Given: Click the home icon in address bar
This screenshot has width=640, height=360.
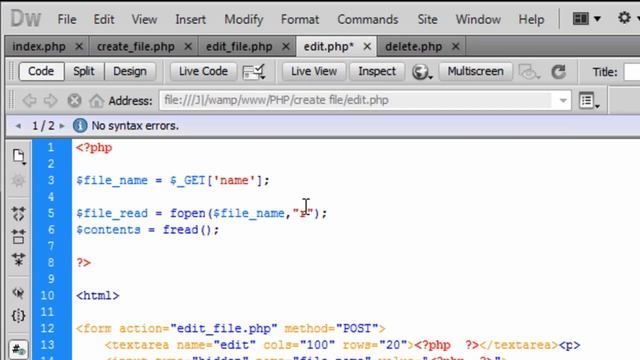Looking at the screenshot, I should tap(96, 100).
